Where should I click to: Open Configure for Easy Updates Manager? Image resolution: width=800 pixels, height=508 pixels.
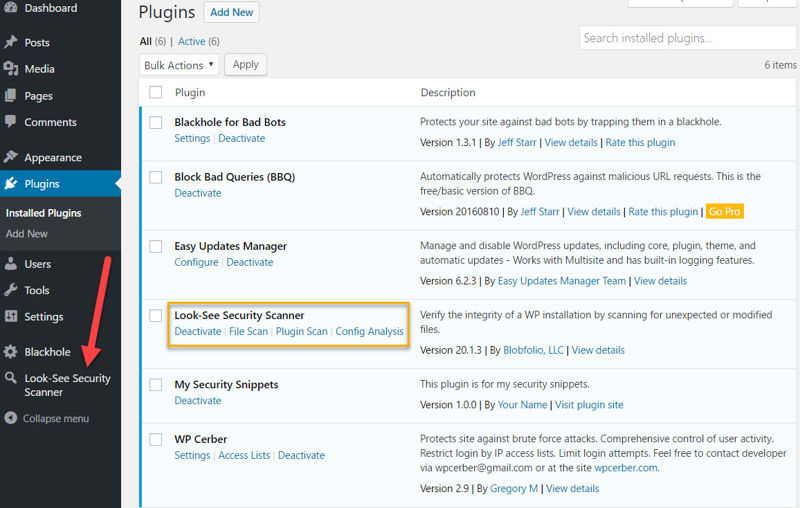click(196, 262)
